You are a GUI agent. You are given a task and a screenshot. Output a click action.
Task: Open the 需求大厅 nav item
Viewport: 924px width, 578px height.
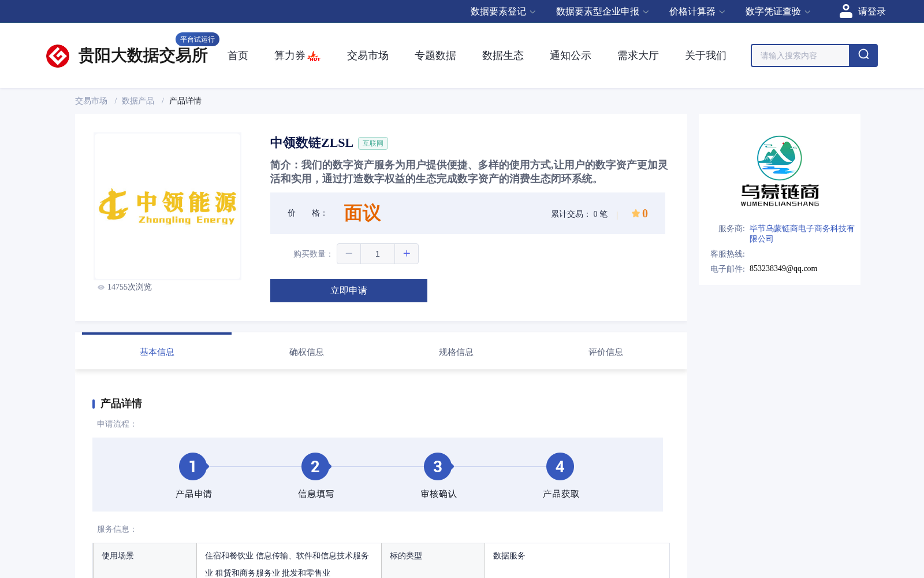[x=638, y=55]
